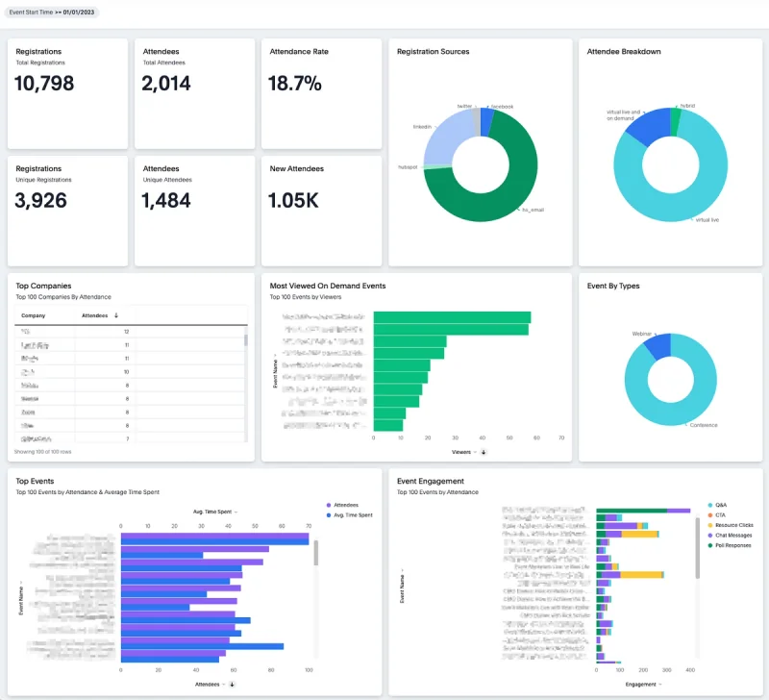Sort table by the Attendees column header
769x700 pixels.
(94, 315)
